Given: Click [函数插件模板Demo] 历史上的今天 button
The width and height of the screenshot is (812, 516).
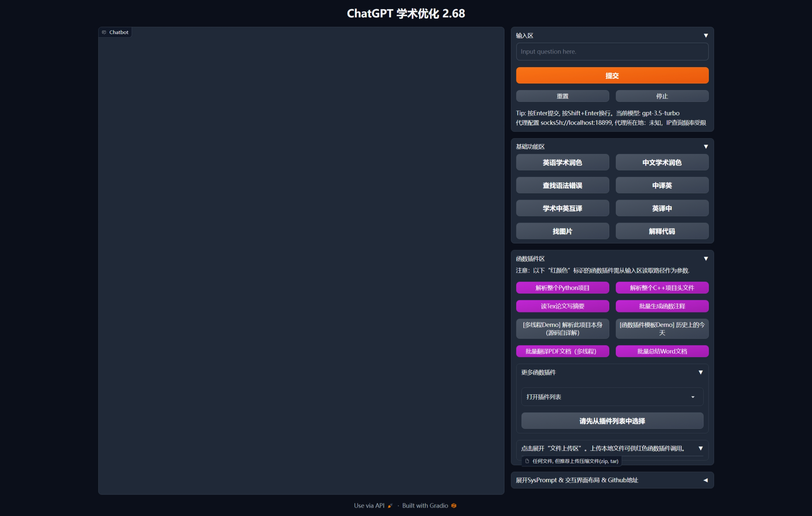Looking at the screenshot, I should pyautogui.click(x=662, y=329).
